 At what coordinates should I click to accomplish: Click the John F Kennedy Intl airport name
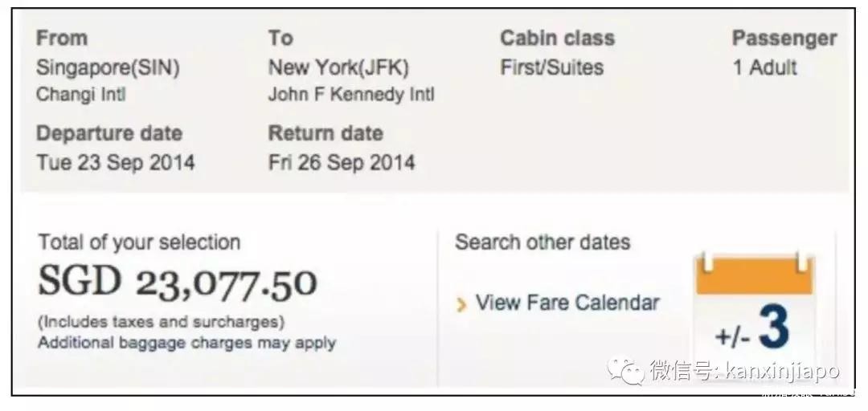[x=350, y=94]
